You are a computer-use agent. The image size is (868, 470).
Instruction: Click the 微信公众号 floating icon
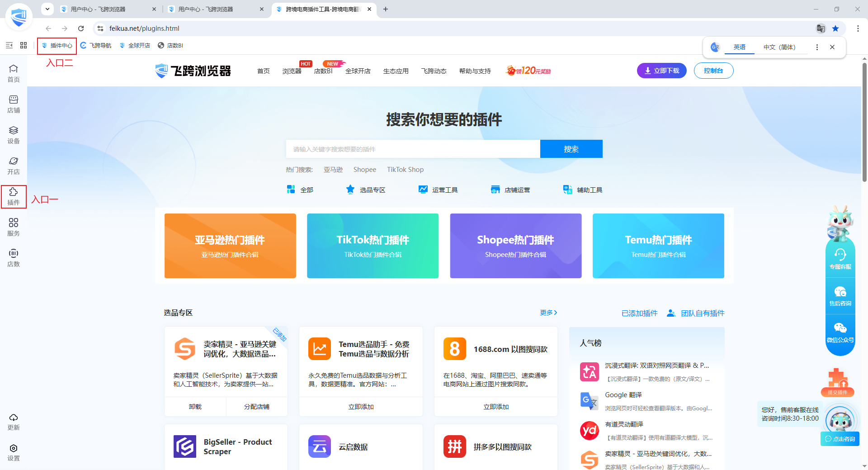(x=840, y=333)
